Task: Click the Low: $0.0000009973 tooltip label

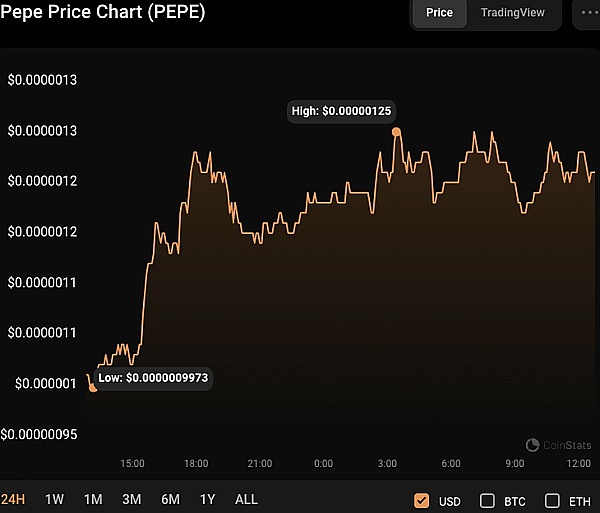Action: (x=153, y=379)
